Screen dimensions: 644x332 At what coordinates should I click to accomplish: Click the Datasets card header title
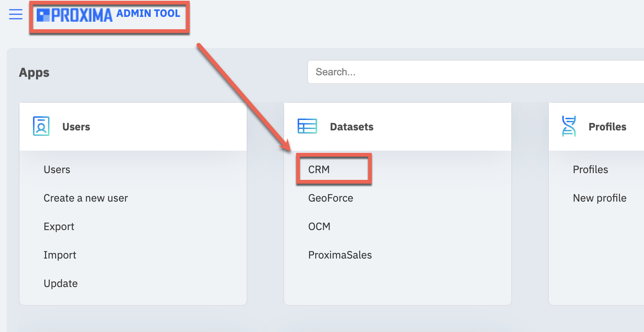point(352,127)
